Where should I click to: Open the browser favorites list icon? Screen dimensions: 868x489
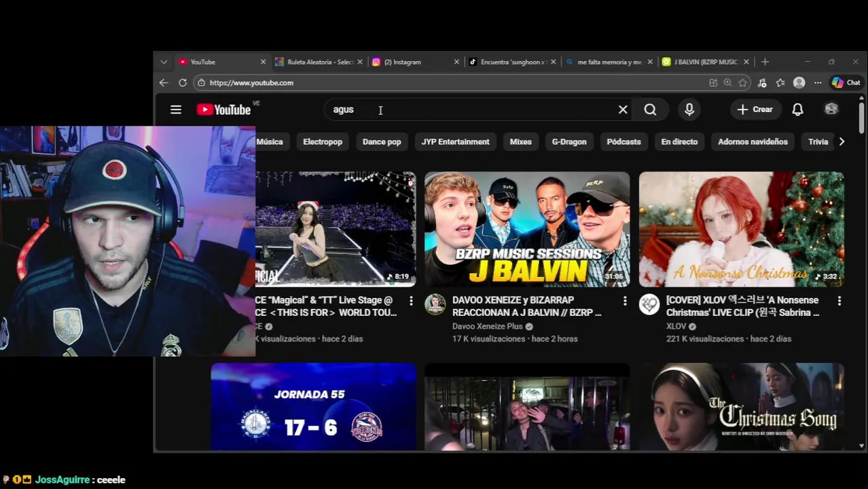click(x=780, y=83)
